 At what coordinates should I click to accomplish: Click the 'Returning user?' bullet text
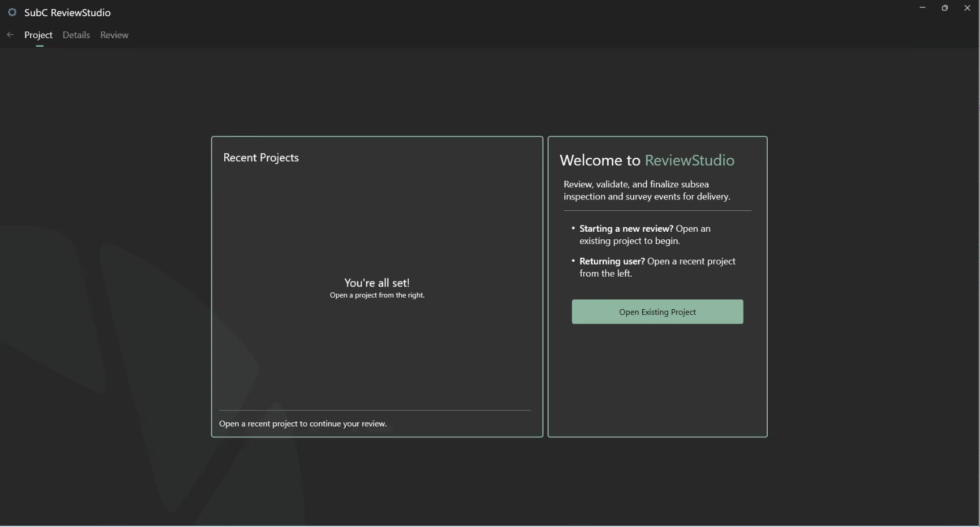[657, 268]
